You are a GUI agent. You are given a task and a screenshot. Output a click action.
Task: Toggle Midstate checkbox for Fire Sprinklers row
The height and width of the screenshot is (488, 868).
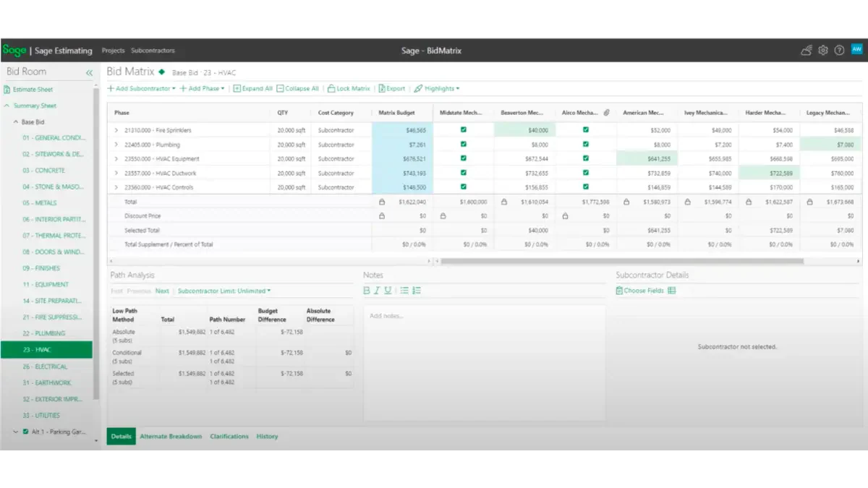pyautogui.click(x=464, y=130)
